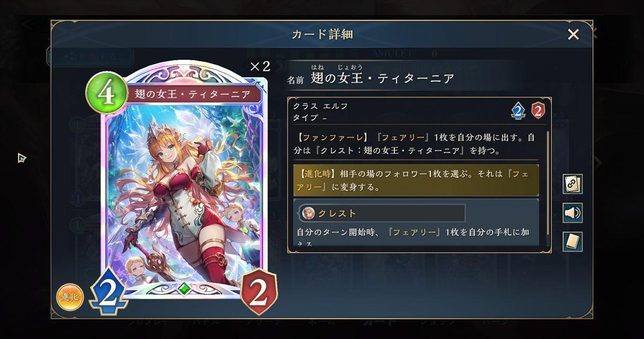
Task: Click the green gem at the card's bottom
Action: (x=184, y=288)
